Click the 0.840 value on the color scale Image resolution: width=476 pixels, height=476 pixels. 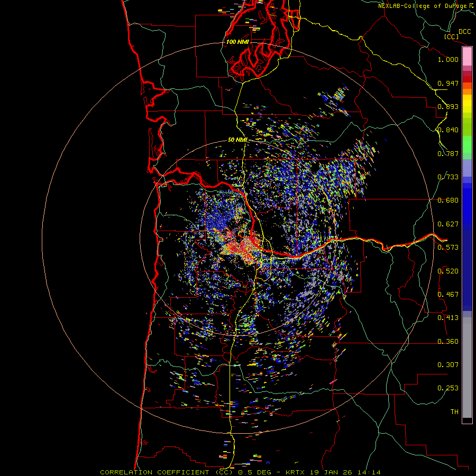tap(448, 130)
